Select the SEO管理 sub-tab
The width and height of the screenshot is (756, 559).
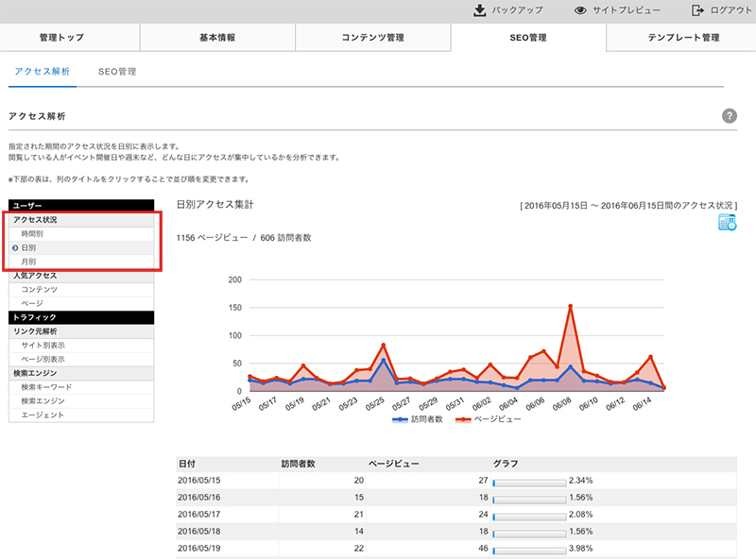117,71
